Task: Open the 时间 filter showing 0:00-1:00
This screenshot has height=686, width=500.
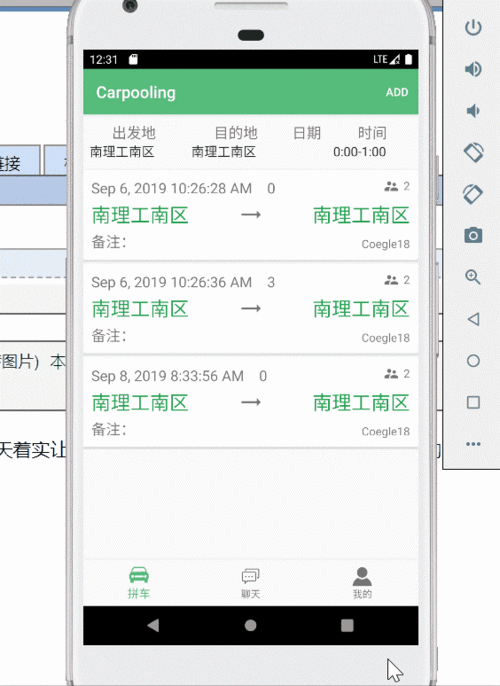Action: (x=360, y=142)
